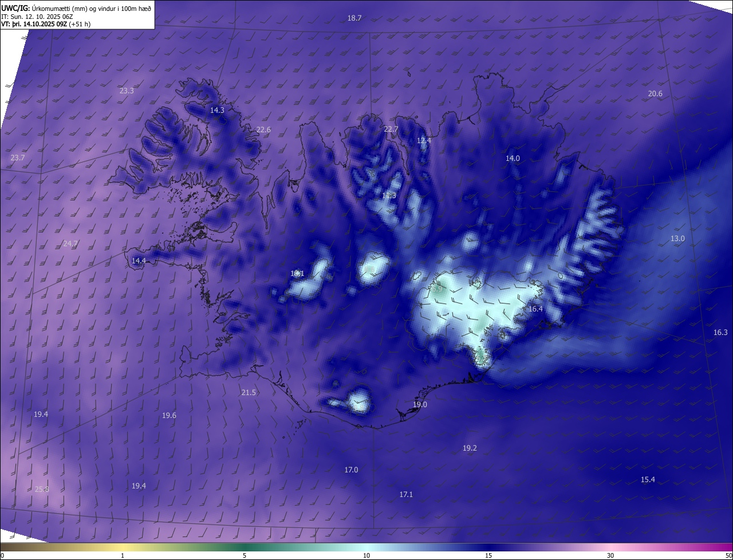Click the 21.5 value on the map
This screenshot has width=733, height=560.
click(249, 392)
